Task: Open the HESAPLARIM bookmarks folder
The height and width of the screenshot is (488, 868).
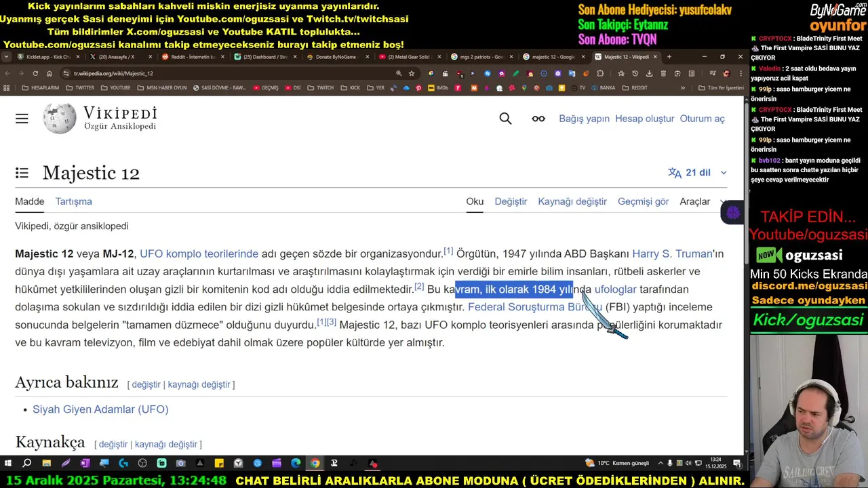Action: 41,87
